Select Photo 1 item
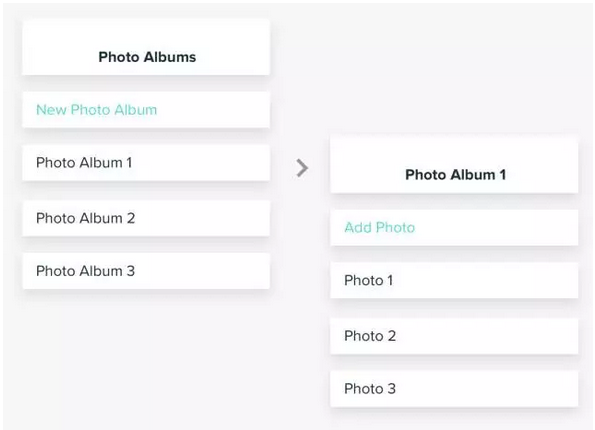595x430 pixels. [454, 280]
